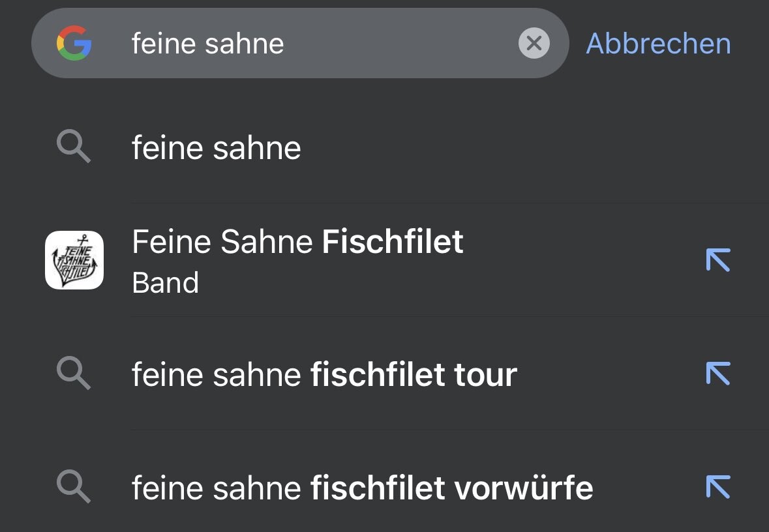Click magnifier icon next to fischfilet tour
Viewport: 769px width, 532px height.
[x=73, y=374]
